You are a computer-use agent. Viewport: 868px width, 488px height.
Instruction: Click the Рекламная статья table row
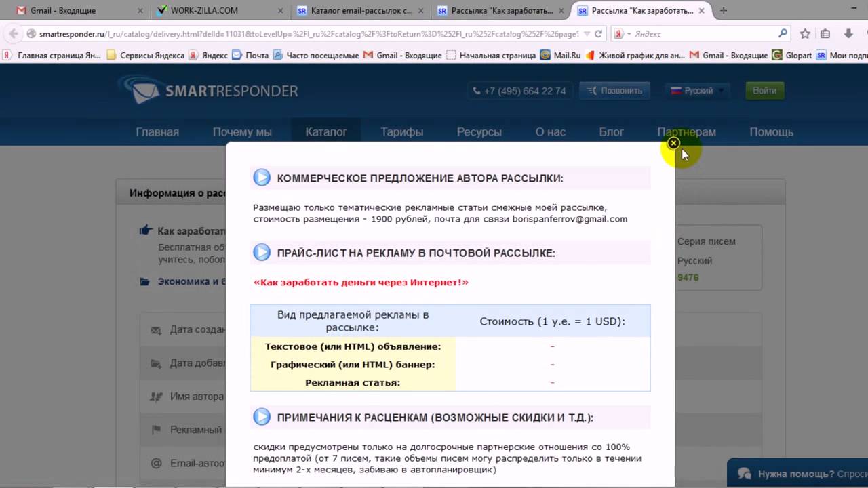click(x=450, y=382)
